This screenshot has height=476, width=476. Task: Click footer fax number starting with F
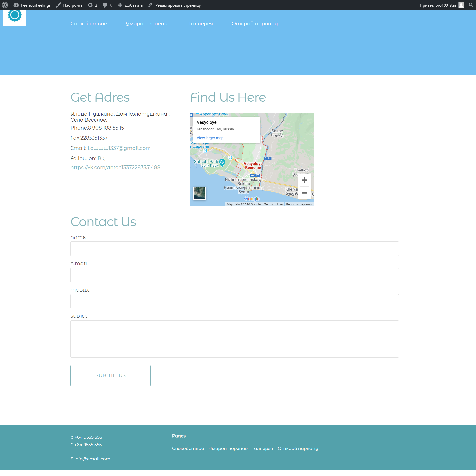pyautogui.click(x=86, y=445)
